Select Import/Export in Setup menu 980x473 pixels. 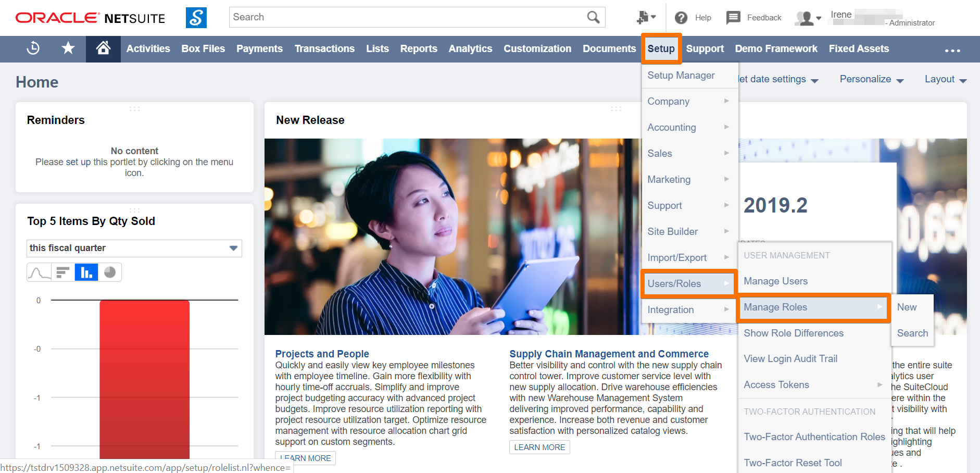[x=690, y=258]
